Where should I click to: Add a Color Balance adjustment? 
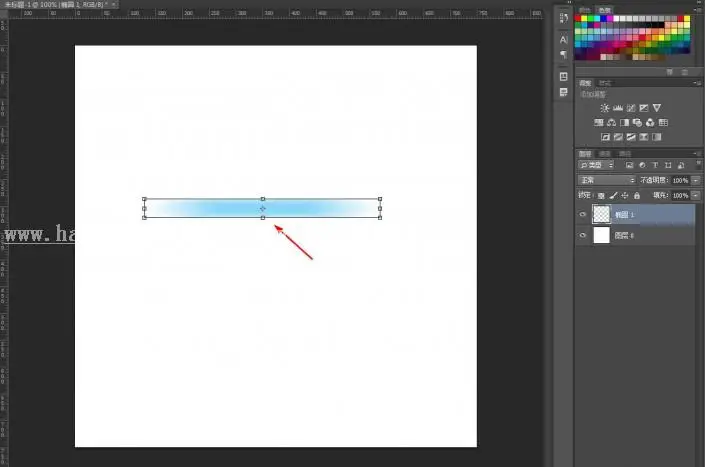pyautogui.click(x=611, y=122)
